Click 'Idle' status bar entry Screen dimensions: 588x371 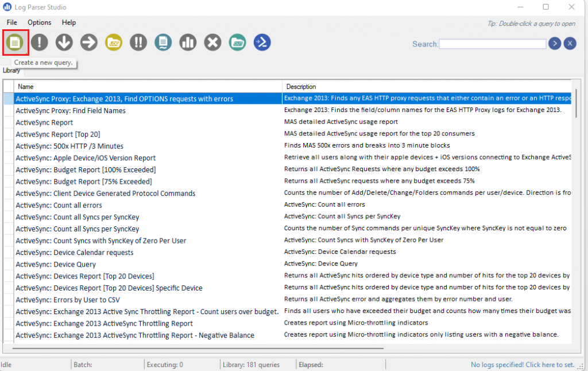6,365
